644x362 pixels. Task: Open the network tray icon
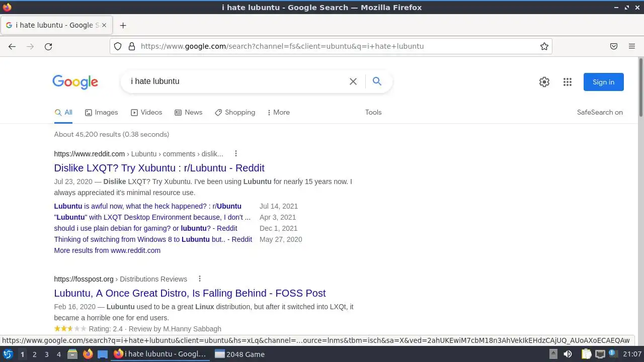(600, 354)
